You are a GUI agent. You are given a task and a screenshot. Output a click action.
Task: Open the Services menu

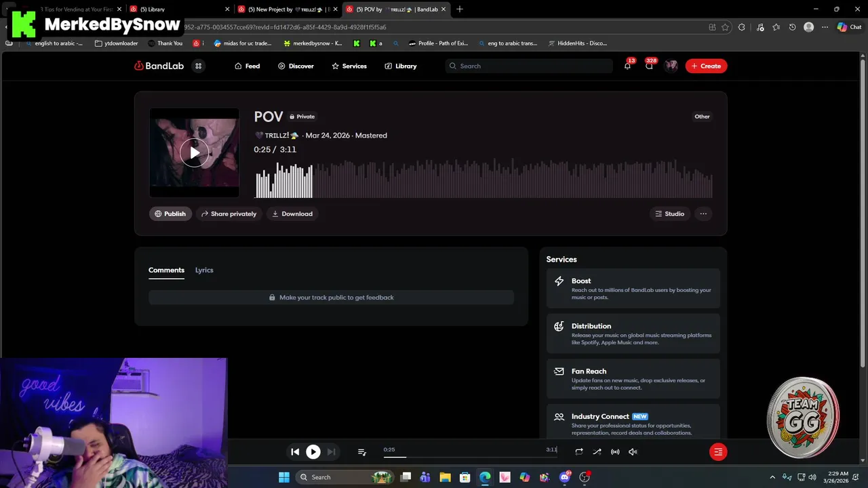[349, 66]
